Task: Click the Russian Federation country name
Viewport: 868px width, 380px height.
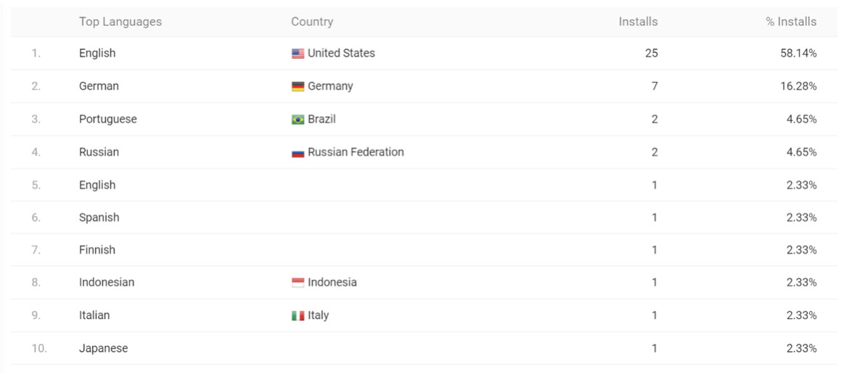Action: [356, 152]
